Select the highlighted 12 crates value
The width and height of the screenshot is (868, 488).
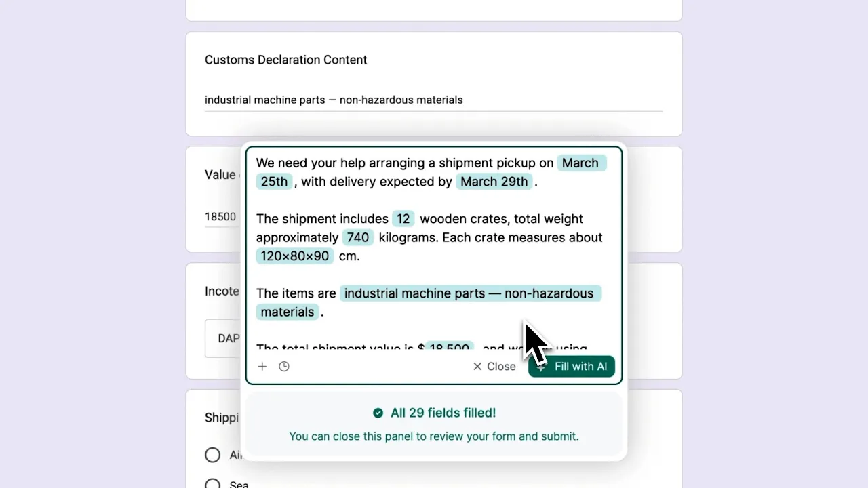coord(403,219)
